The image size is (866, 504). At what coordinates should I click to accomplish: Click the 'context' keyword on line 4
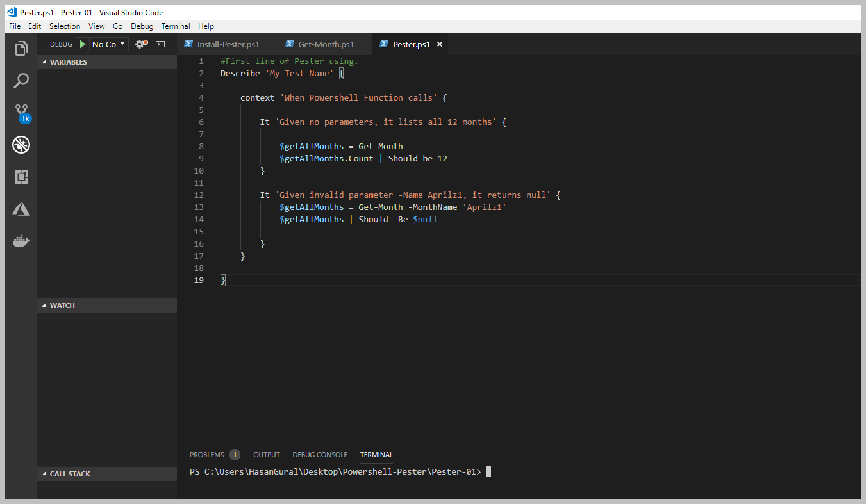(x=258, y=97)
